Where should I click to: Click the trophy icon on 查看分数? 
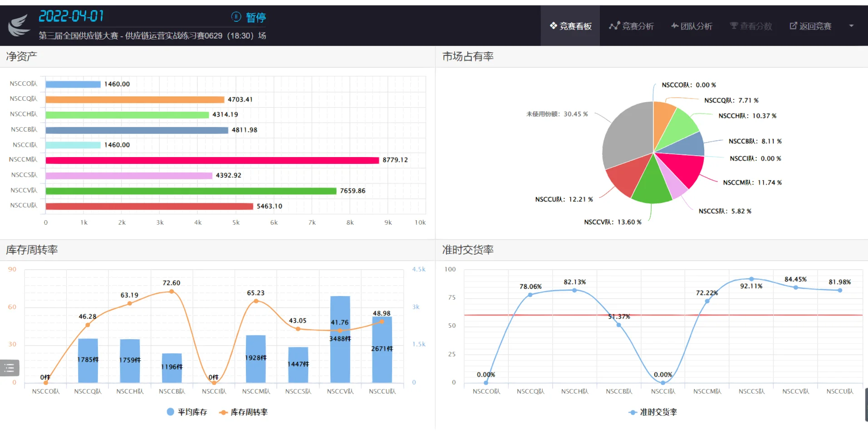733,26
